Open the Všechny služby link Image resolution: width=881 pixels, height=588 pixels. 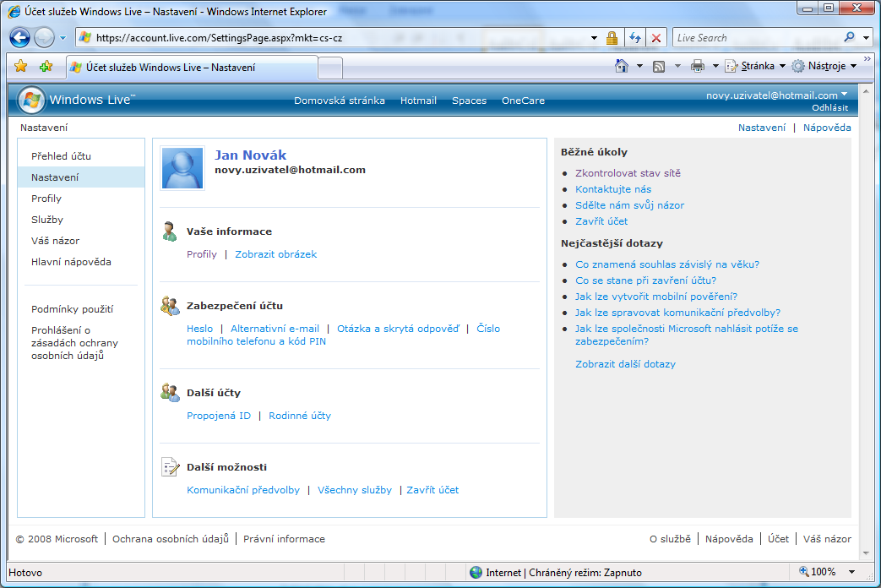355,490
